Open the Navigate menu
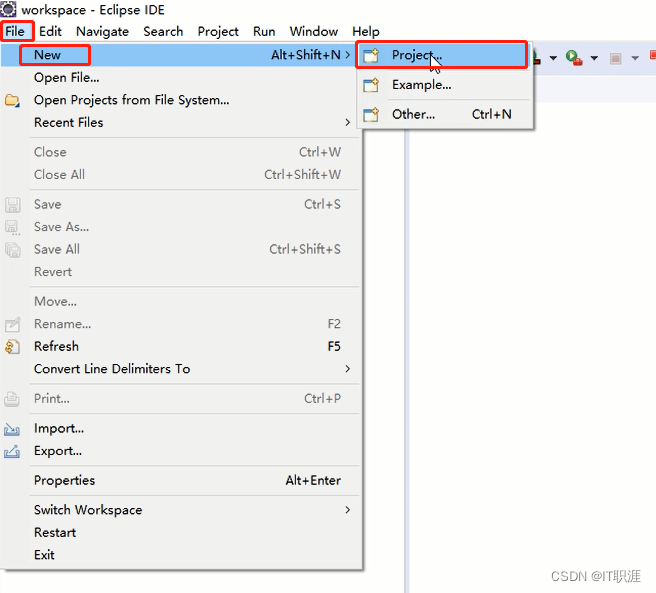This screenshot has width=656, height=593. (102, 31)
